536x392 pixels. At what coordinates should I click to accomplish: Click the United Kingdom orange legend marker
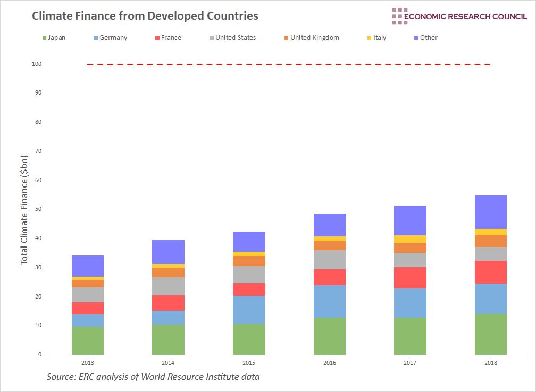click(287, 38)
